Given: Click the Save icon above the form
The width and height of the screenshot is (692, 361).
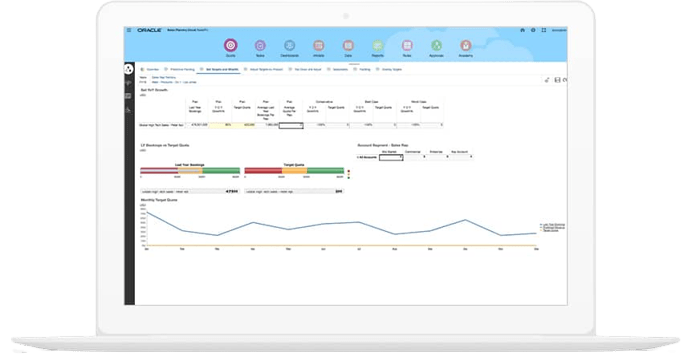Looking at the screenshot, I should 557,80.
